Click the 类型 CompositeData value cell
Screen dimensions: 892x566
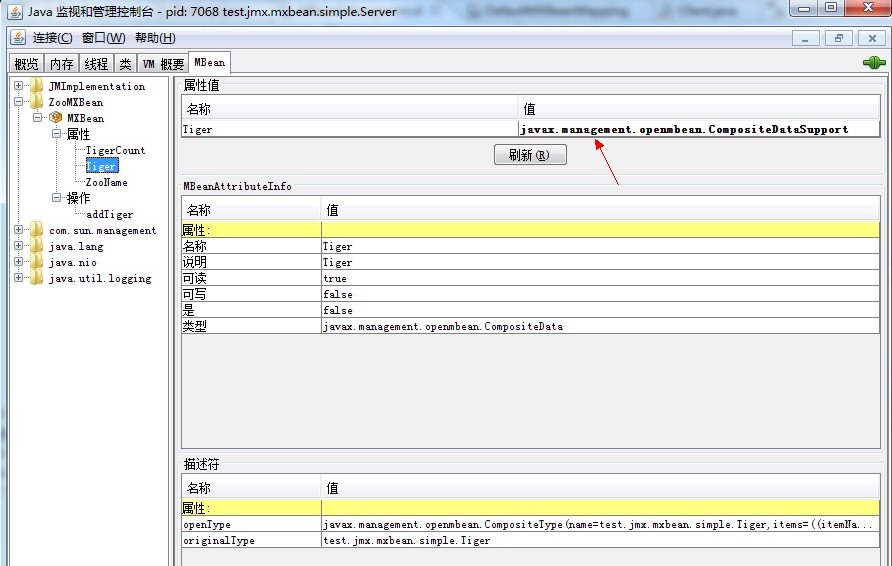(600, 326)
